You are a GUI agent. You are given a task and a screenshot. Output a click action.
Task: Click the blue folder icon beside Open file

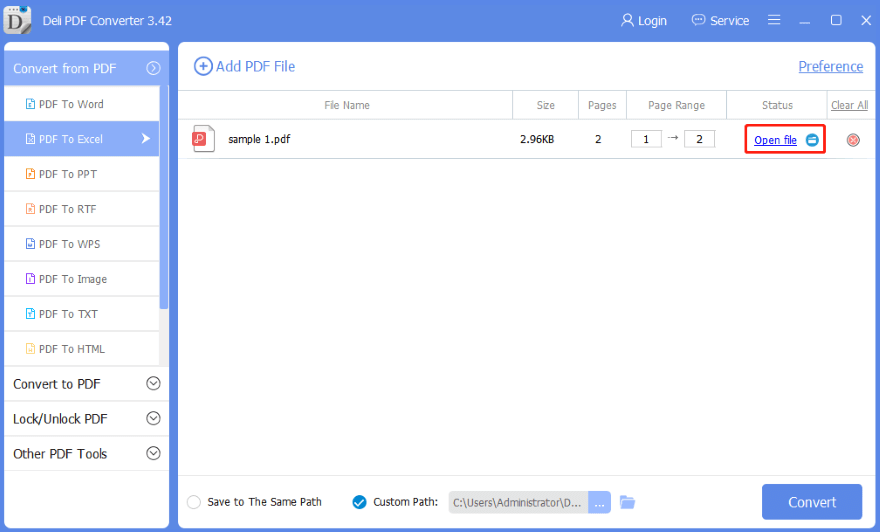812,140
